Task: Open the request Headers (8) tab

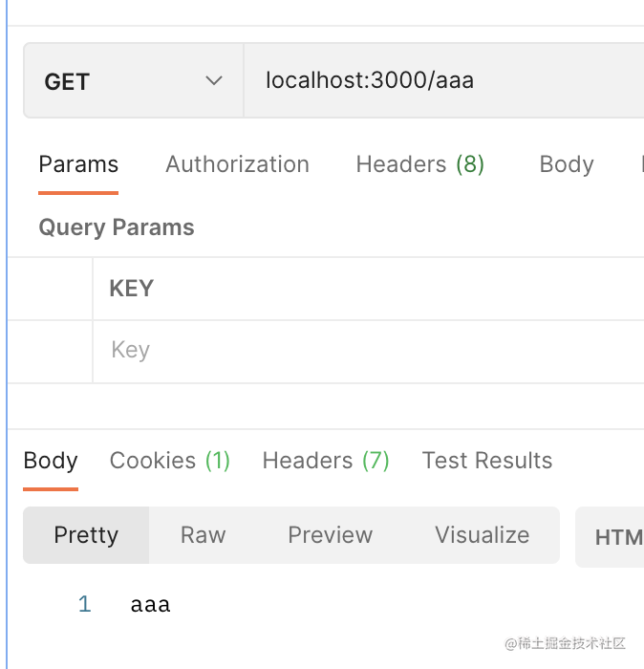Action: coord(419,164)
